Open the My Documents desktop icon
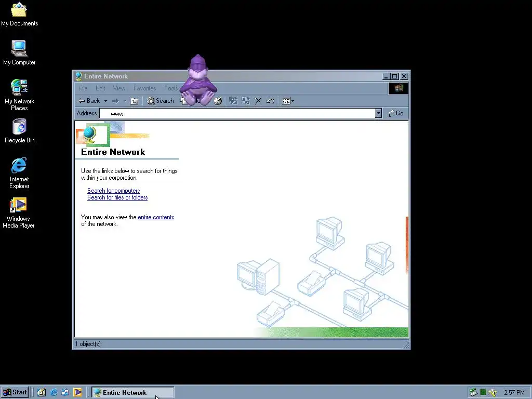The height and width of the screenshot is (399, 532). point(19,14)
